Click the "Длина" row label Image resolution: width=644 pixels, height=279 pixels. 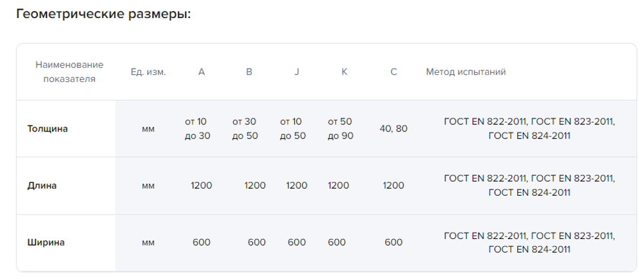tap(42, 186)
